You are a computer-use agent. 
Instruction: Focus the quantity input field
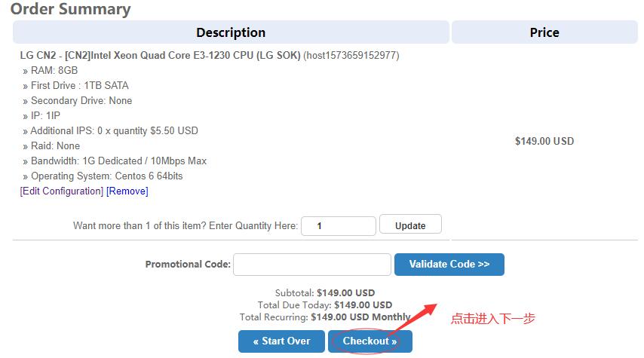(x=339, y=226)
